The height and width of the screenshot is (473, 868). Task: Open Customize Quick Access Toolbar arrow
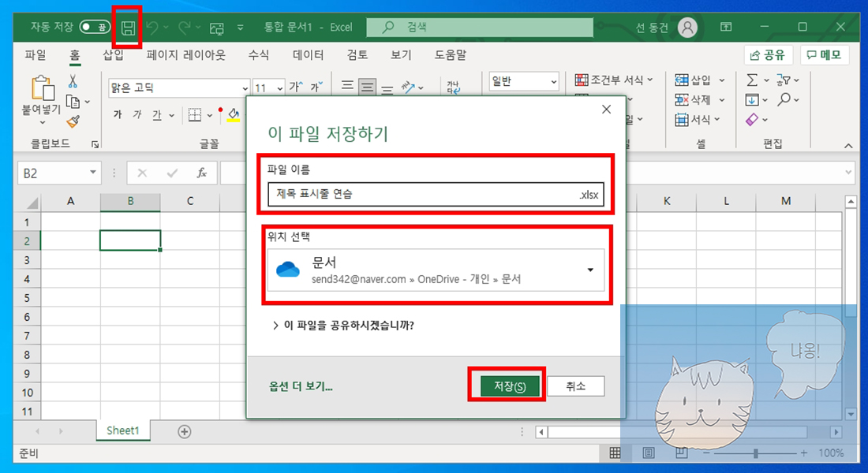point(240,27)
